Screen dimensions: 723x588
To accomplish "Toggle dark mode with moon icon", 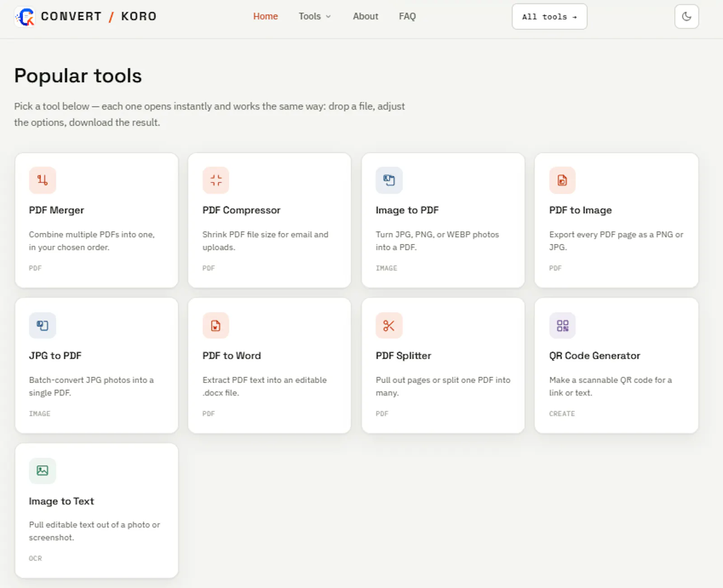I will [686, 17].
